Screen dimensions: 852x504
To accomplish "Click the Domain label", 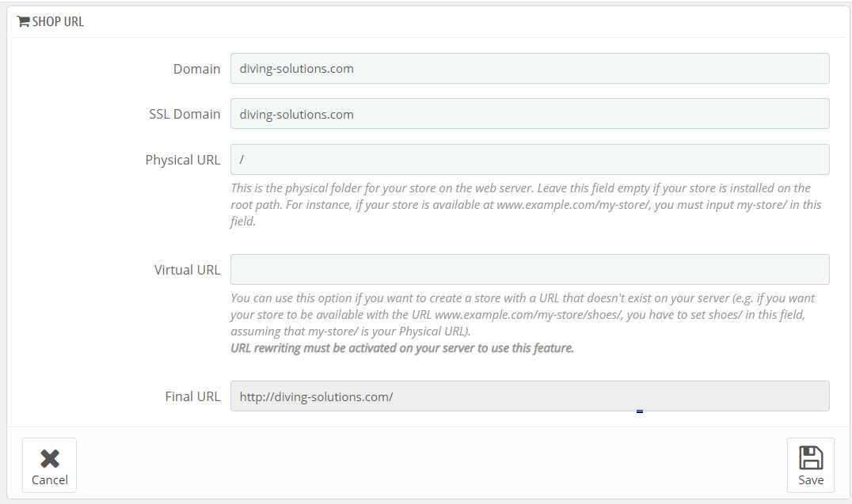I will 196,69.
